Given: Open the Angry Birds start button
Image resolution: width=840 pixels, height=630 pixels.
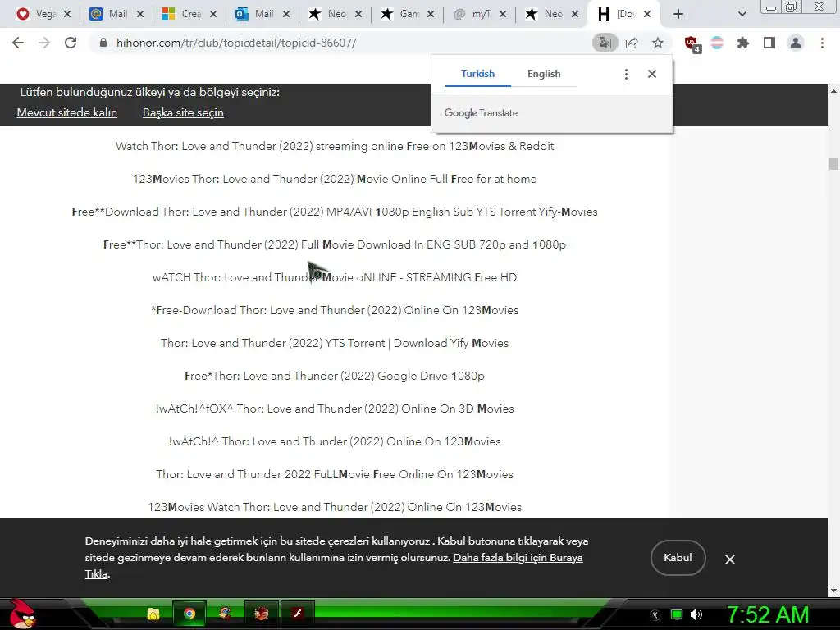Looking at the screenshot, I should coord(22,614).
